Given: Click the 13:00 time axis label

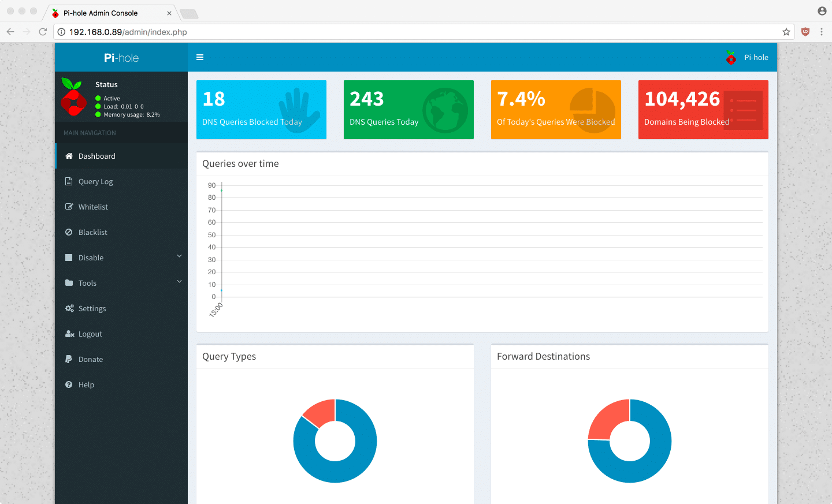Looking at the screenshot, I should tap(216, 309).
